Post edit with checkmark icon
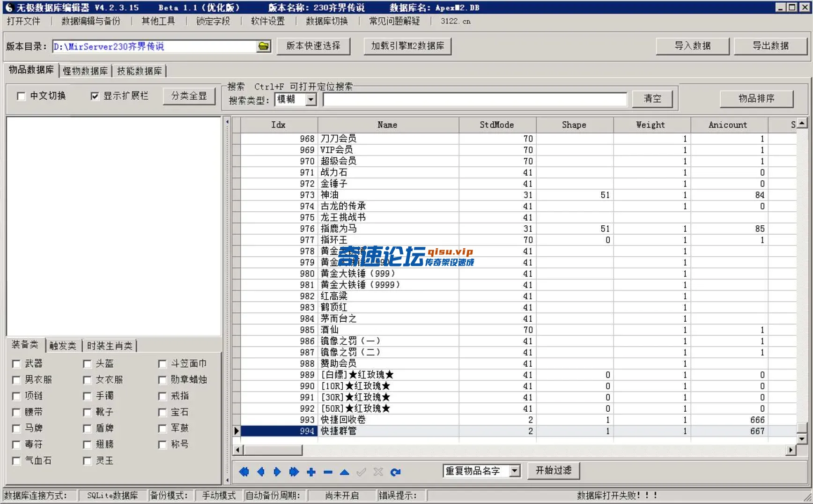The image size is (813, 504). (x=361, y=472)
